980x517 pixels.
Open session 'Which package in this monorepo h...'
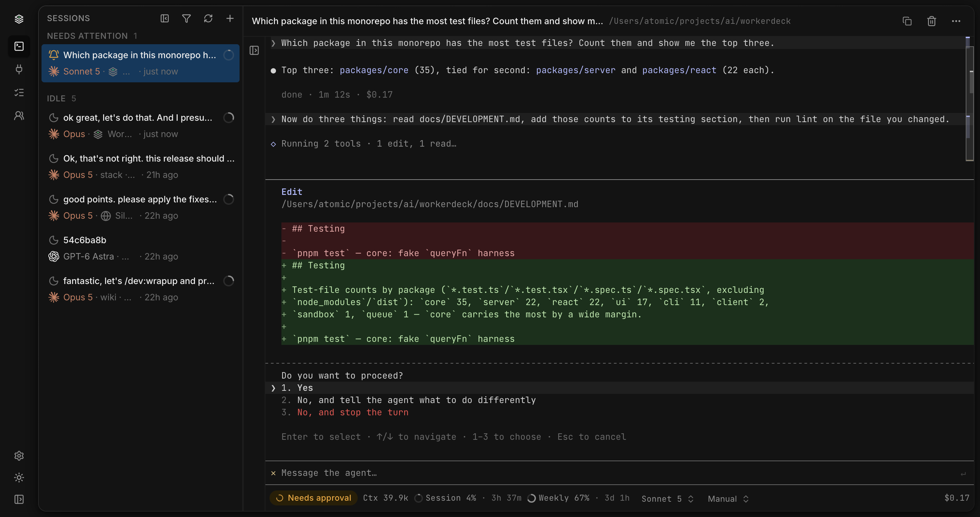(141, 63)
